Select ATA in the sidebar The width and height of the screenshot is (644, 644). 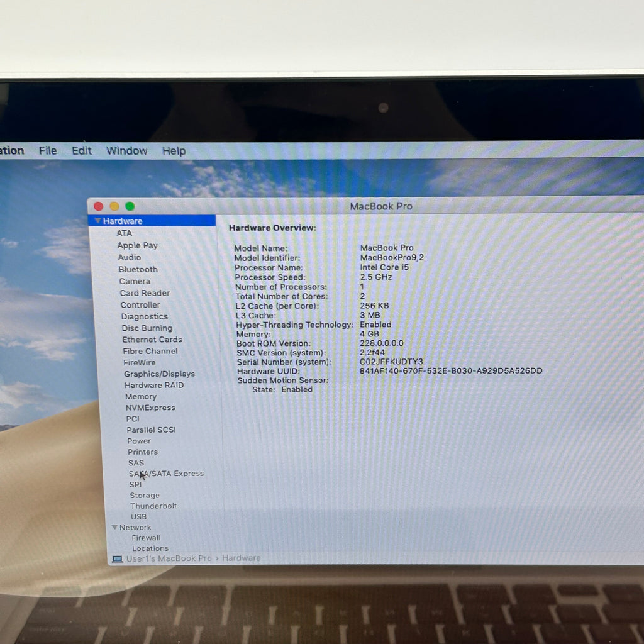[x=124, y=233]
